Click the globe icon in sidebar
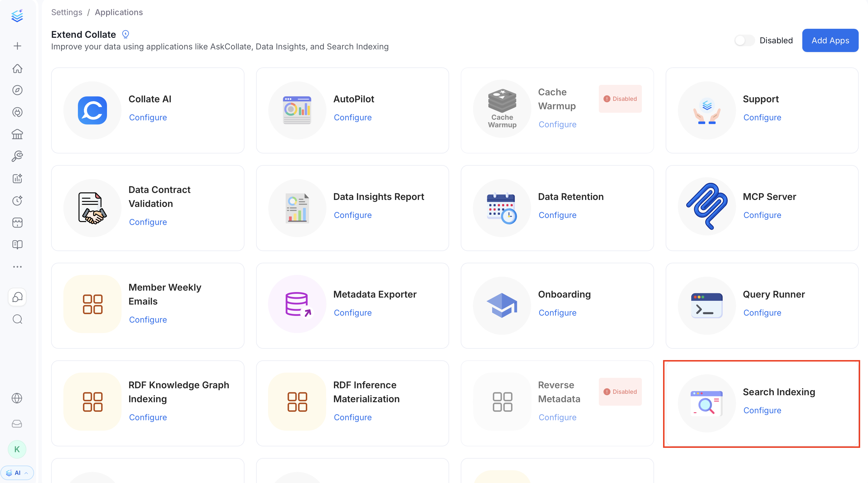This screenshot has width=868, height=483. (x=17, y=398)
